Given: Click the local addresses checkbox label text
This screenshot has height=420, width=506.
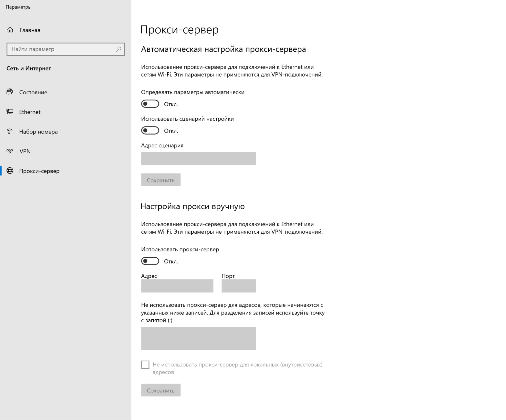Looking at the screenshot, I should click(x=237, y=368).
